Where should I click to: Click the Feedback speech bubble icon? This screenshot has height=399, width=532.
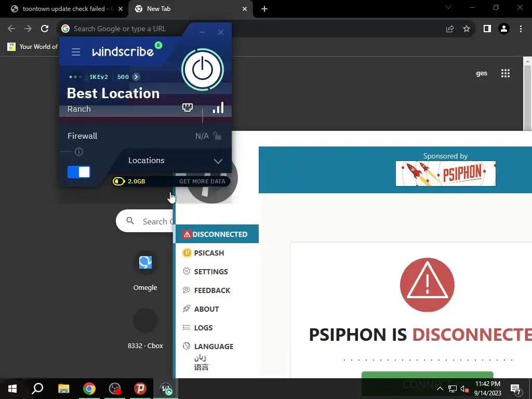[x=187, y=290]
